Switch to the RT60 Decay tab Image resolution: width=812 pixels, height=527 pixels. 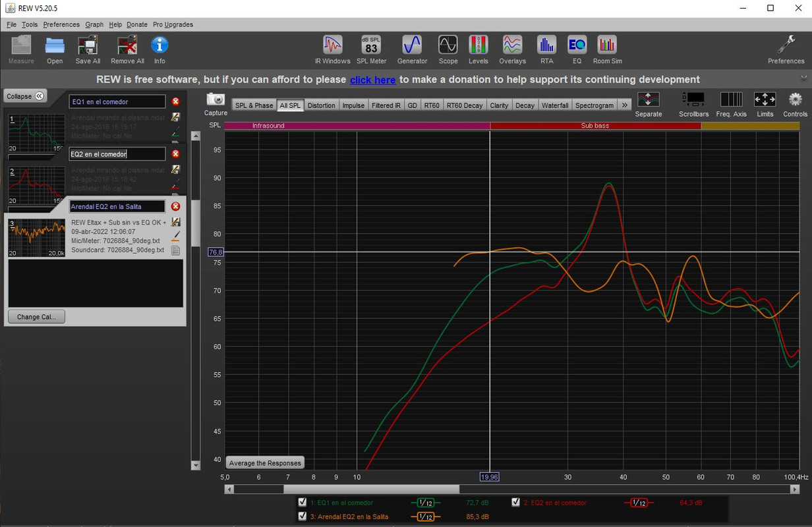[x=465, y=105]
